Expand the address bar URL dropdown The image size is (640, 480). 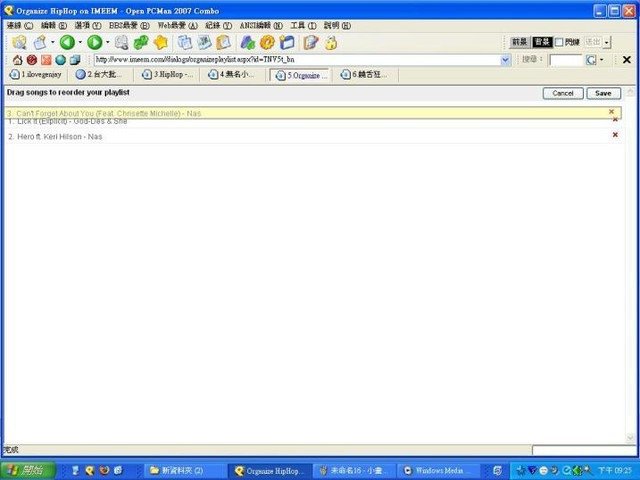tap(505, 60)
